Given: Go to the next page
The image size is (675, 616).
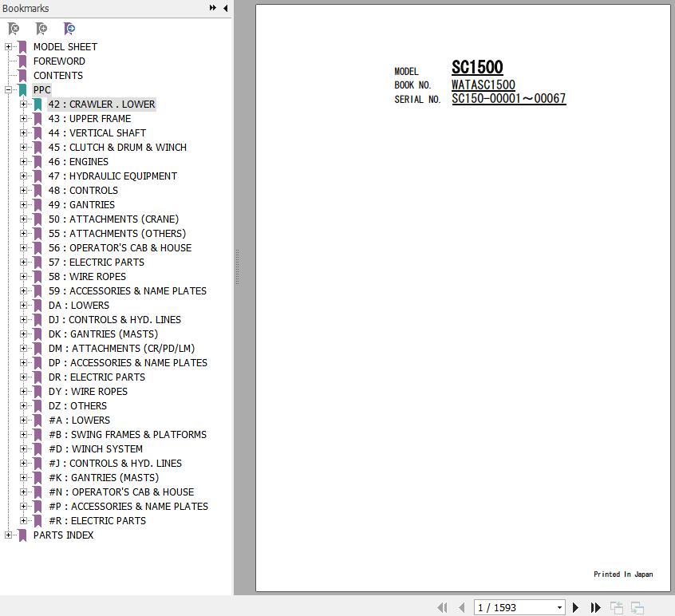Looking at the screenshot, I should pyautogui.click(x=575, y=607).
